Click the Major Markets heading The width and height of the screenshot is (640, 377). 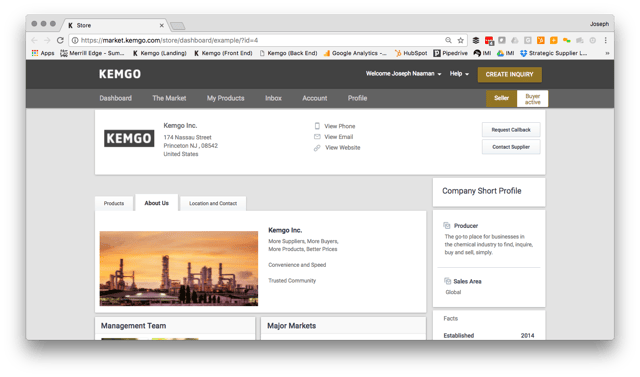[x=291, y=326]
